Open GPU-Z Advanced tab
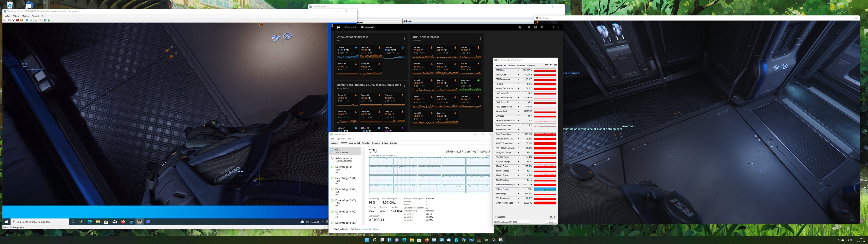This screenshot has width=868, height=244. click(521, 65)
